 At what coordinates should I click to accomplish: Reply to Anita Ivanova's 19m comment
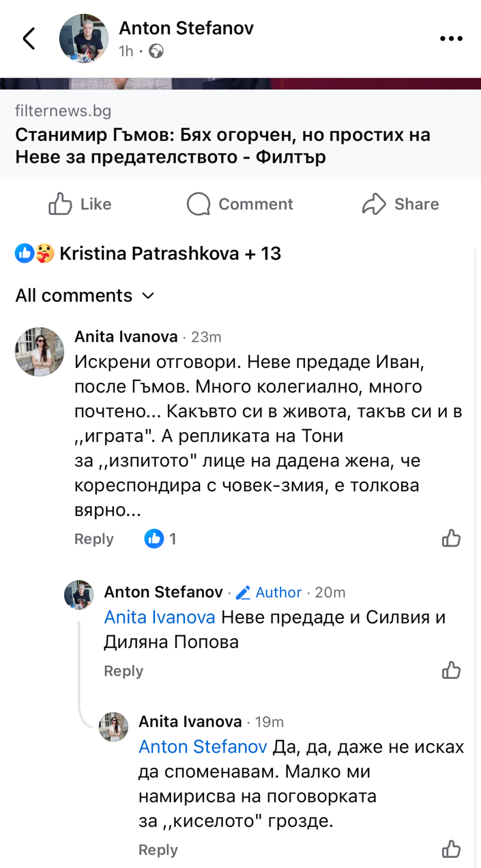(x=158, y=850)
